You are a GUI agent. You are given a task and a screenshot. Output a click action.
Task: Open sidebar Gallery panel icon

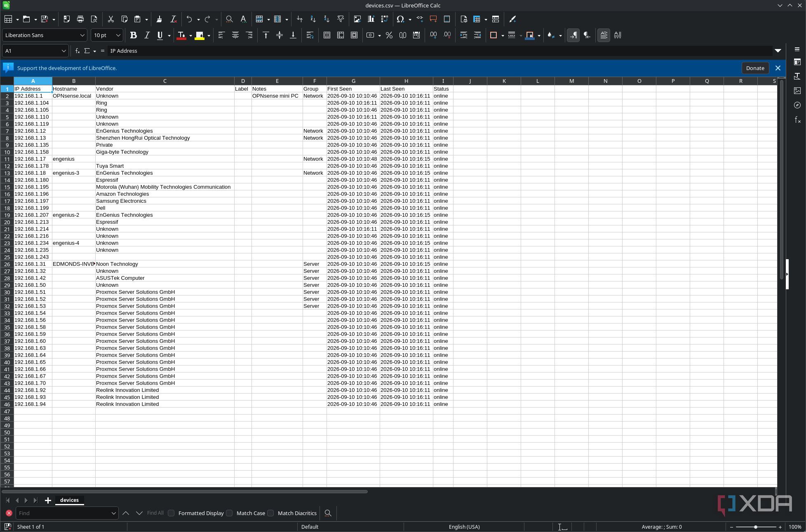tap(797, 91)
